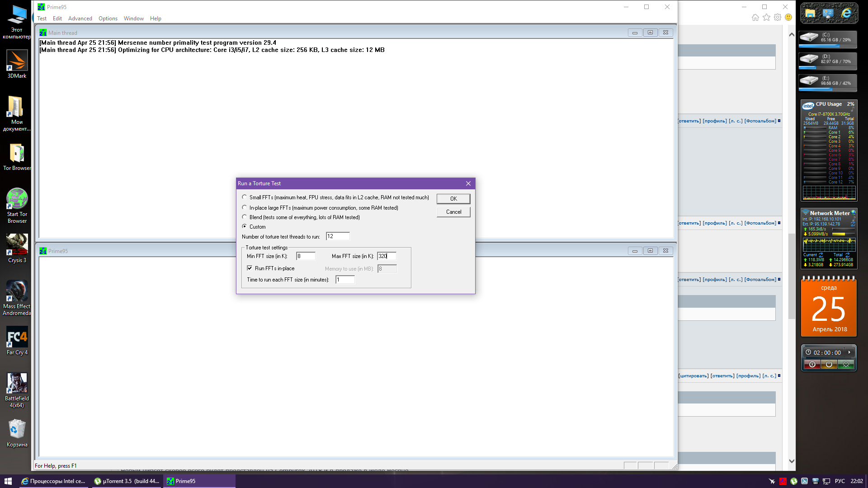
Task: Open the Advanced menu
Action: 80,19
